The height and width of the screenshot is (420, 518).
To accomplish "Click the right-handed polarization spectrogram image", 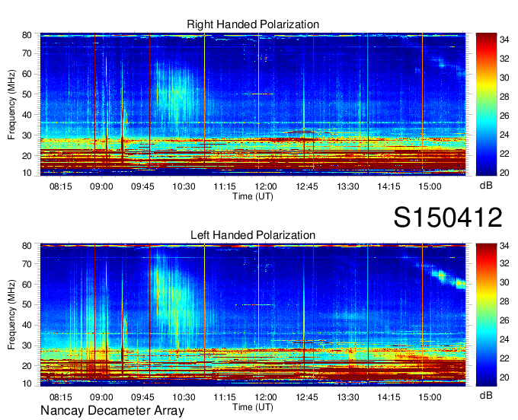I will click(253, 104).
